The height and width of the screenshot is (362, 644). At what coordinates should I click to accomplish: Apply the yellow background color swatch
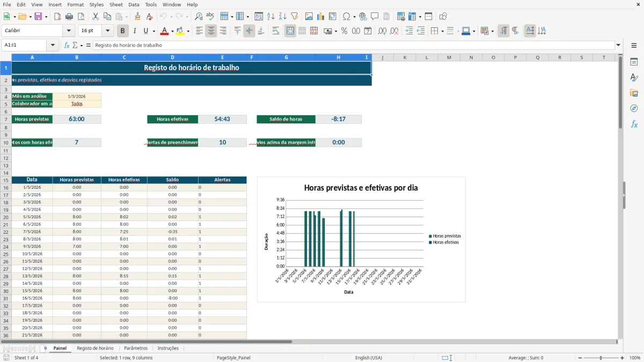point(181,31)
